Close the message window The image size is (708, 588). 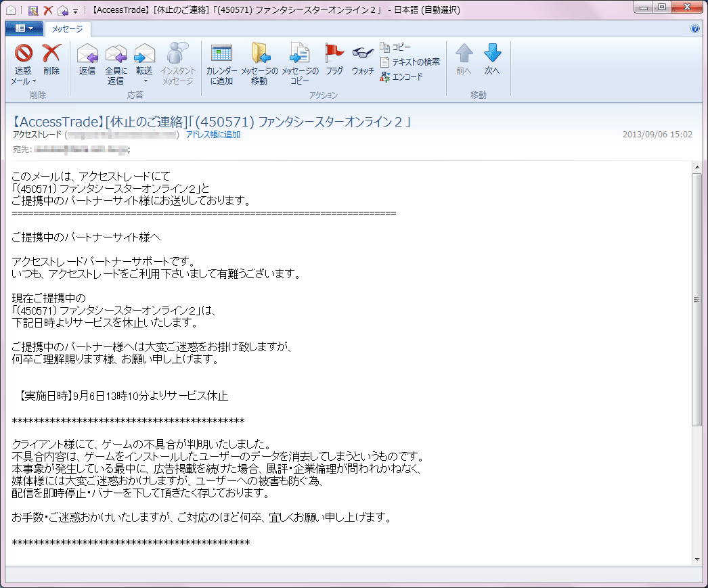[x=686, y=7]
